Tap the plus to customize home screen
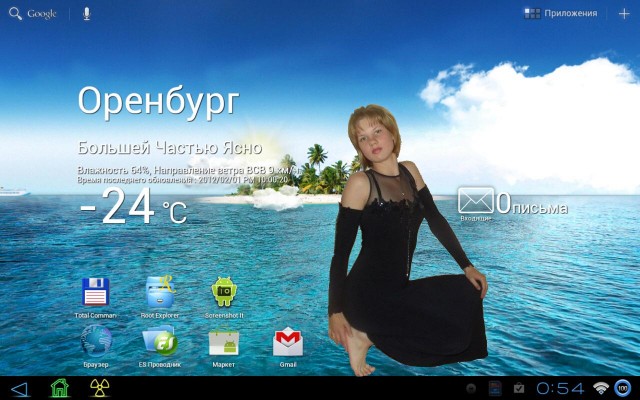The width and height of the screenshot is (640, 400). pos(624,14)
